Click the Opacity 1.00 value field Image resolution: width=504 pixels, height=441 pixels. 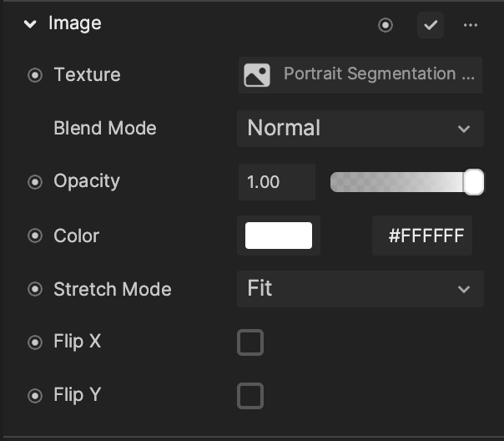(x=277, y=182)
